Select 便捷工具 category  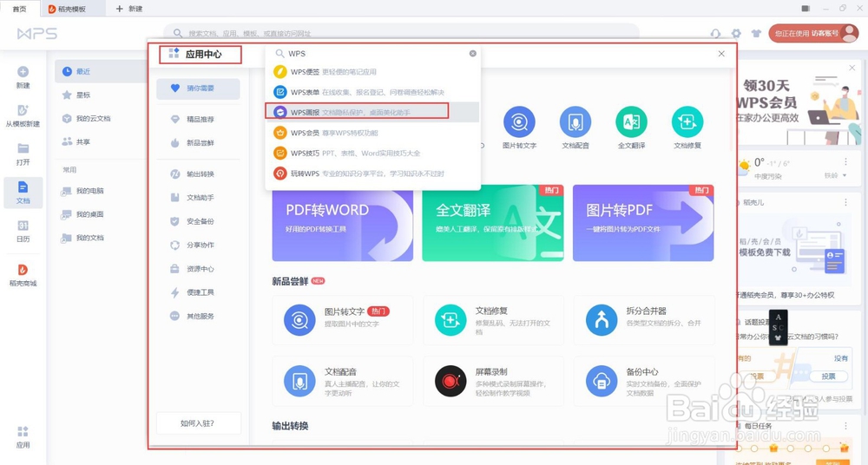(198, 292)
